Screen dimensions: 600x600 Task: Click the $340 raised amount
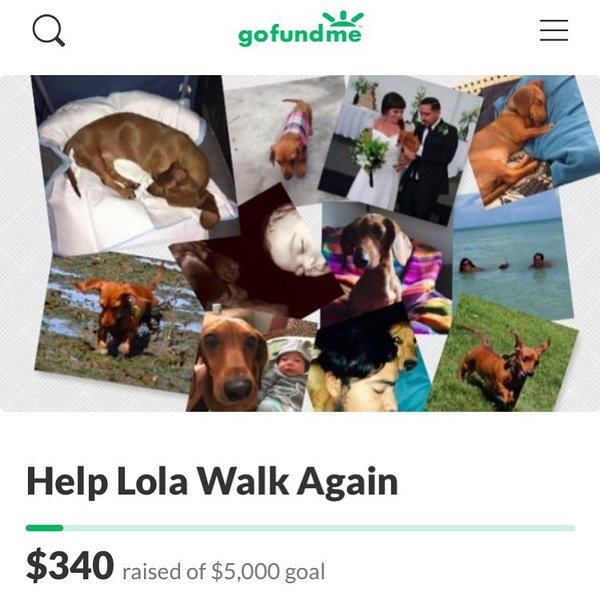click(x=70, y=565)
